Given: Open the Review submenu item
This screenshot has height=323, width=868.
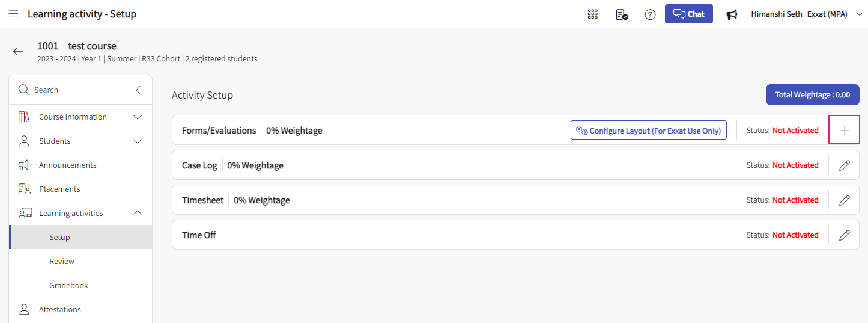Looking at the screenshot, I should pos(62,261).
